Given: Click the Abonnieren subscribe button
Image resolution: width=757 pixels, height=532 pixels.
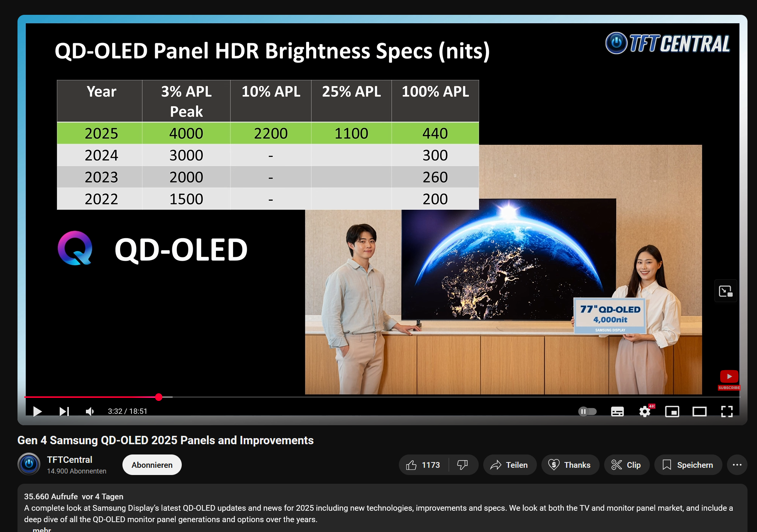Looking at the screenshot, I should (152, 465).
